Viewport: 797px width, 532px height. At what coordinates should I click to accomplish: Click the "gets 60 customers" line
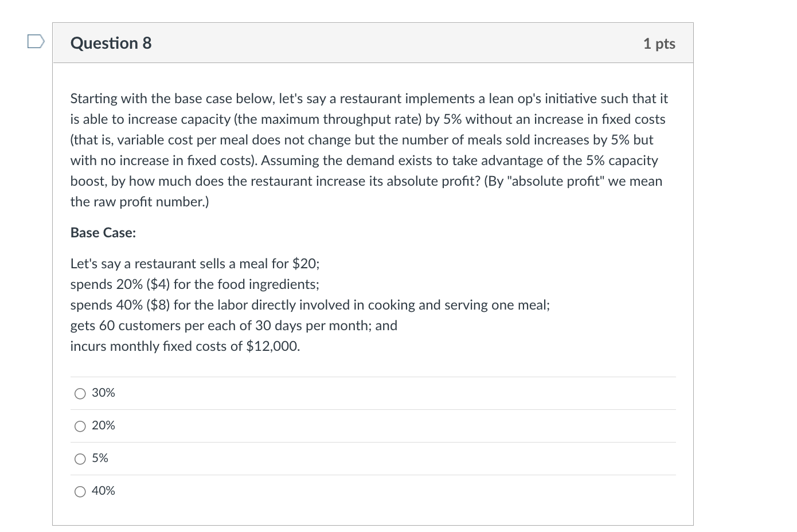click(x=233, y=326)
